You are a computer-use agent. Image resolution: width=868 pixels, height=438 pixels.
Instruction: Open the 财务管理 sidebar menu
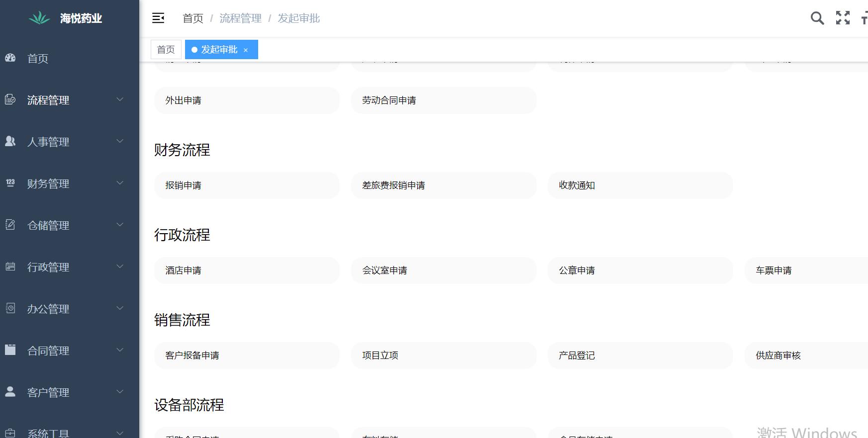(70, 183)
